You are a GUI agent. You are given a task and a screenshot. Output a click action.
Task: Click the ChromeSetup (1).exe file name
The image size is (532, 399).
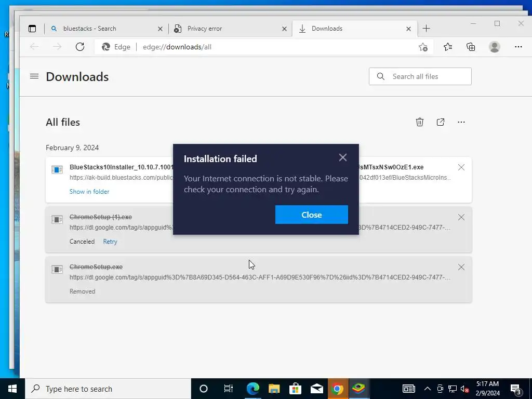click(x=101, y=217)
